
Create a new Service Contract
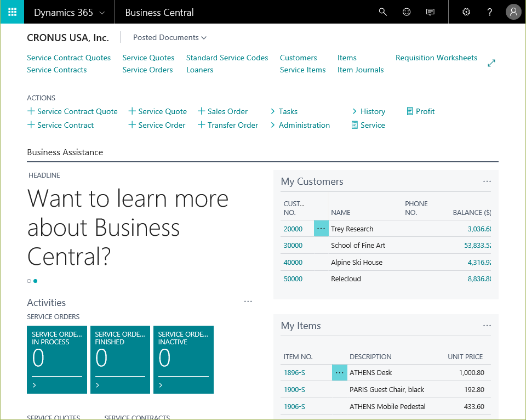[x=60, y=125]
